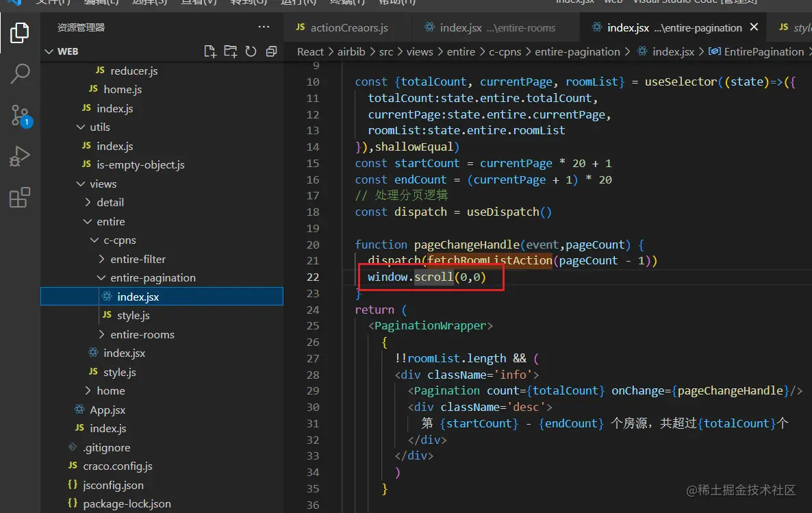Open the Run and Debug view
Screen dimensions: 812x513
pyautogui.click(x=20, y=157)
